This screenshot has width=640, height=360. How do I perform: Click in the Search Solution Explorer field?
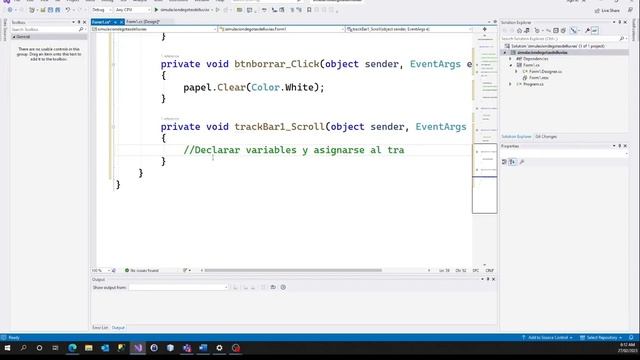click(x=560, y=38)
